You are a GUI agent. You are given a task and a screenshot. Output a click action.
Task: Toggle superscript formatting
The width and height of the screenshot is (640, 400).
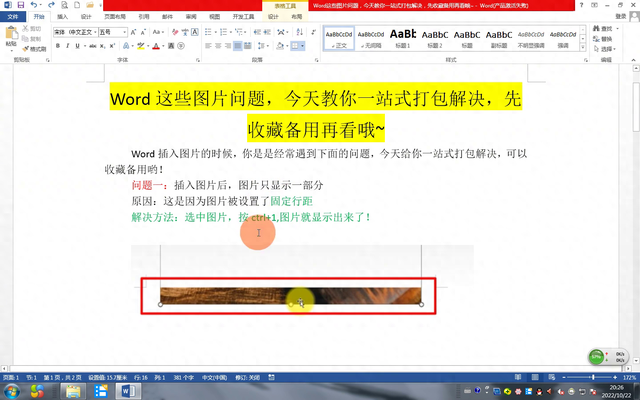(x=112, y=46)
